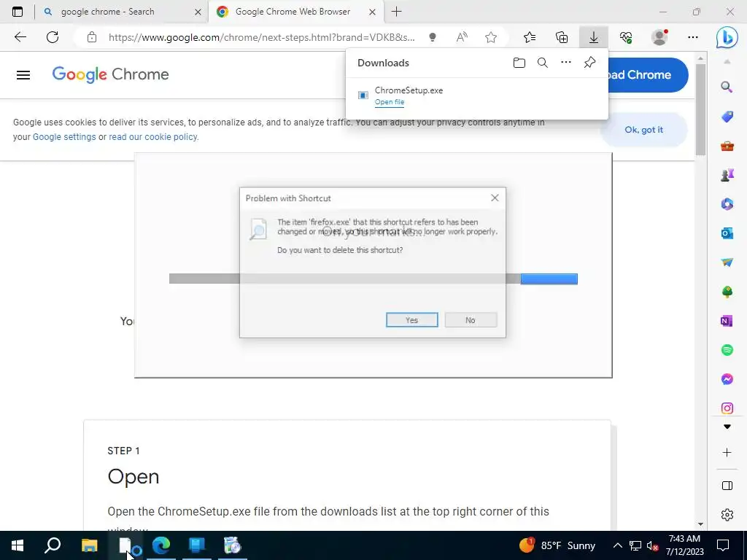Viewport: 747px width, 560px height.
Task: Open the taskbar Search icon
Action: 53,545
